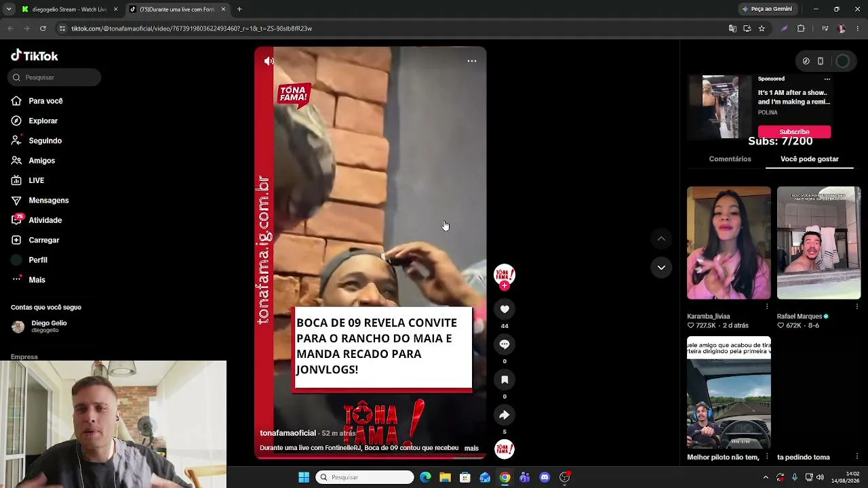The height and width of the screenshot is (488, 868).
Task: Open the Windows Start menu
Action: coord(304,477)
